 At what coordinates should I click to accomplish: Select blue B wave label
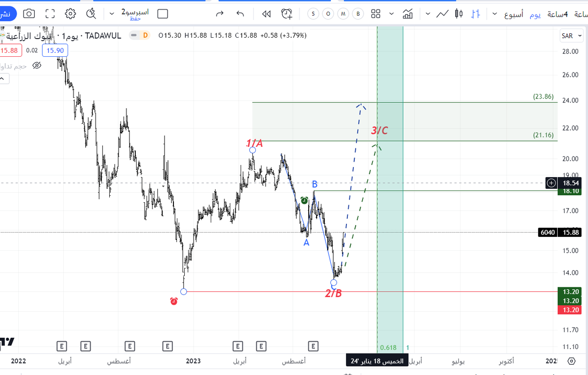[315, 184]
